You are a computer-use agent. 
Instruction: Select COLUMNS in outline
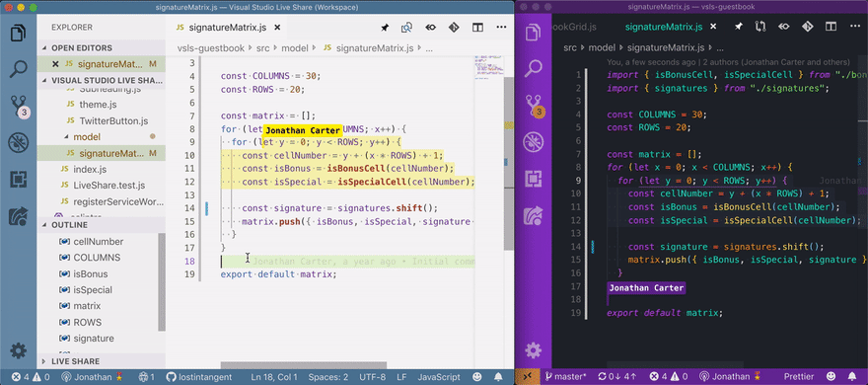pos(97,258)
